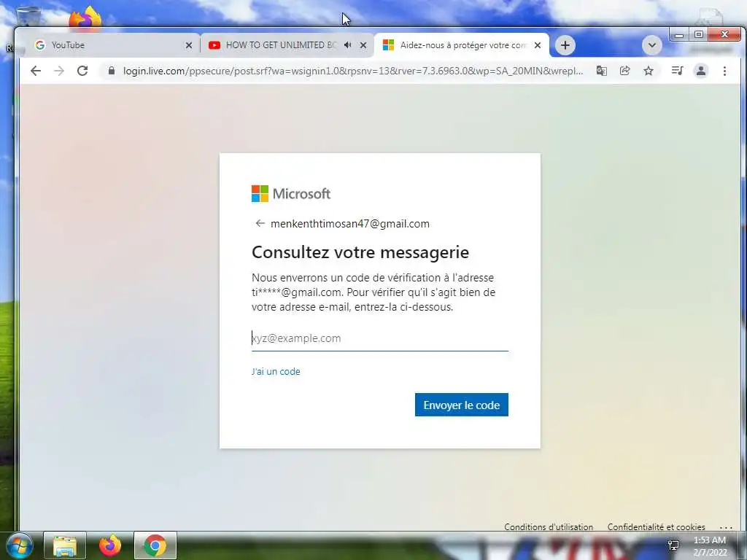Click the network tray icon
Screen dimensions: 747x560
[x=673, y=545]
